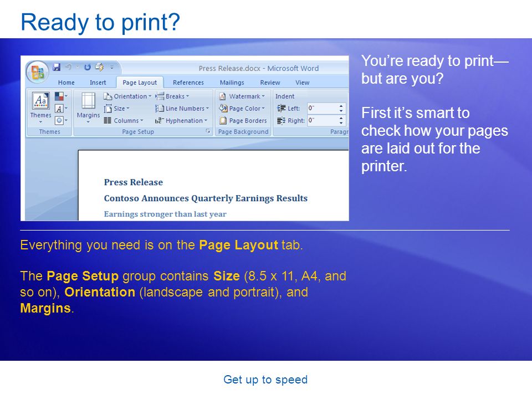Open the References tab
This screenshot has width=532, height=399.
point(188,83)
